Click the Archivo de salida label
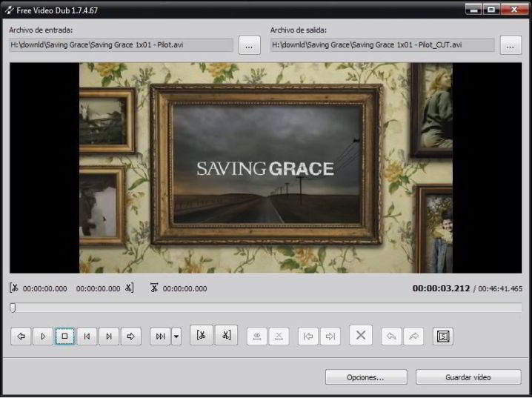The image size is (532, 398). coord(299,30)
